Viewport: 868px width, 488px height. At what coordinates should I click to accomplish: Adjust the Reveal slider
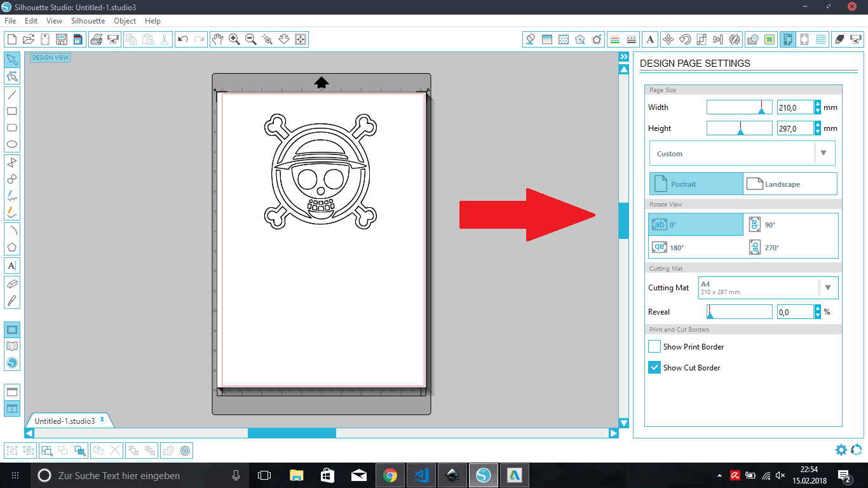pyautogui.click(x=740, y=312)
